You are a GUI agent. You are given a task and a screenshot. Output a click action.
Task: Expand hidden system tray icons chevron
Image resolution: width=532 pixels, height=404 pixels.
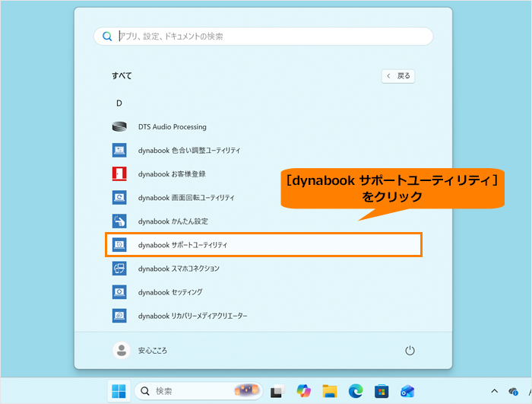click(495, 391)
